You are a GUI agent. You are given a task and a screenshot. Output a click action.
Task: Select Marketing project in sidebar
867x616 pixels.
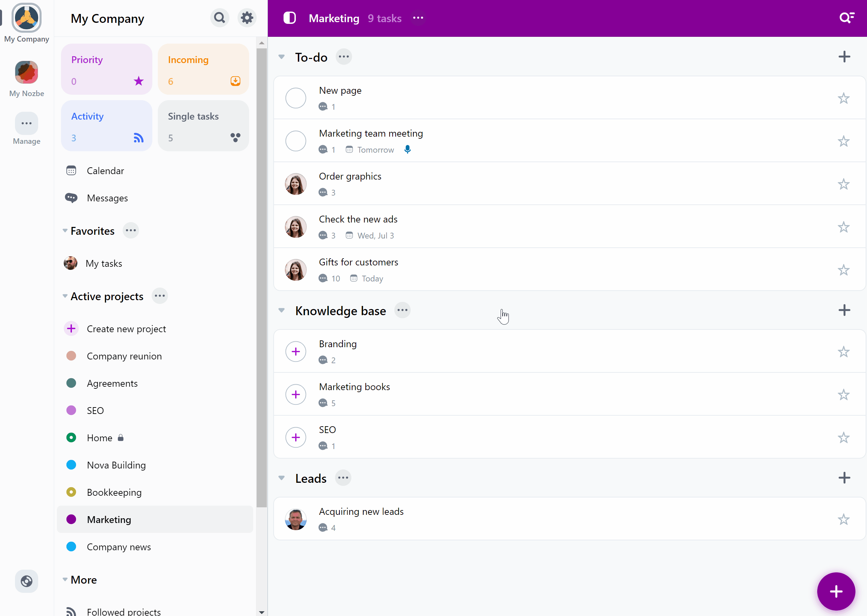(109, 519)
